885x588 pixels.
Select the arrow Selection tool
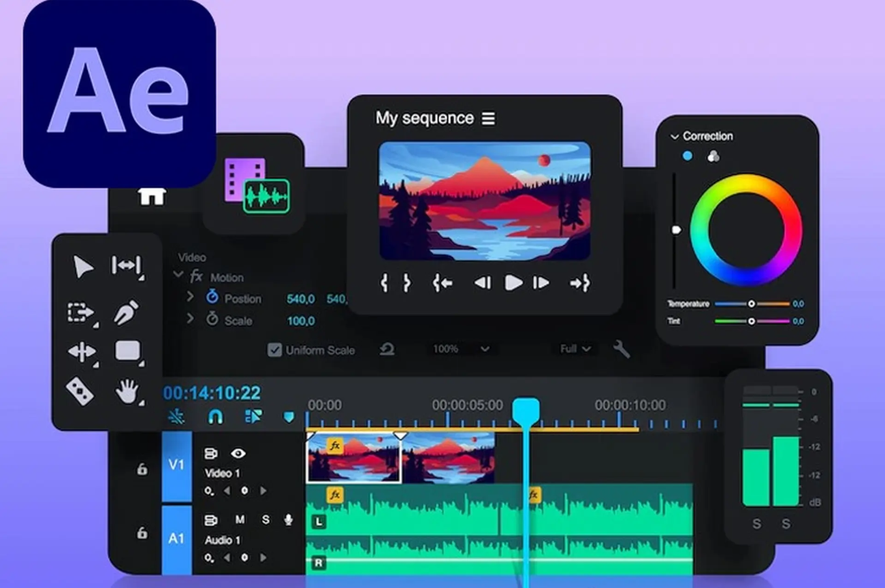[x=83, y=267]
